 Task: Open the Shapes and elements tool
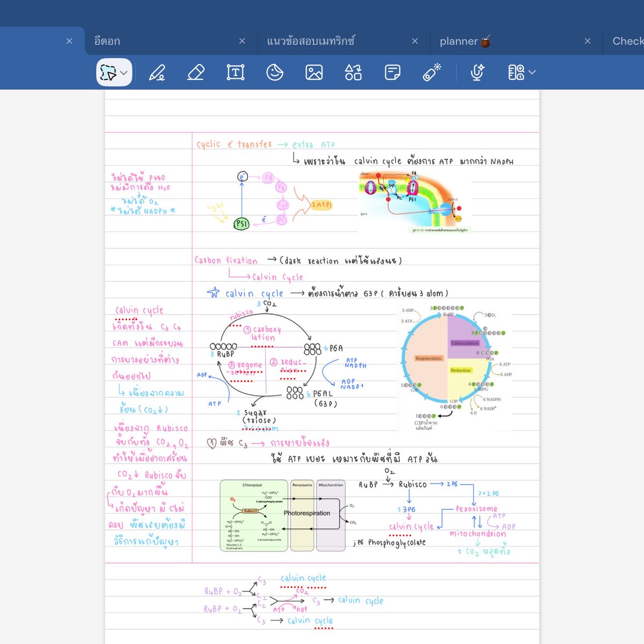pyautogui.click(x=353, y=72)
